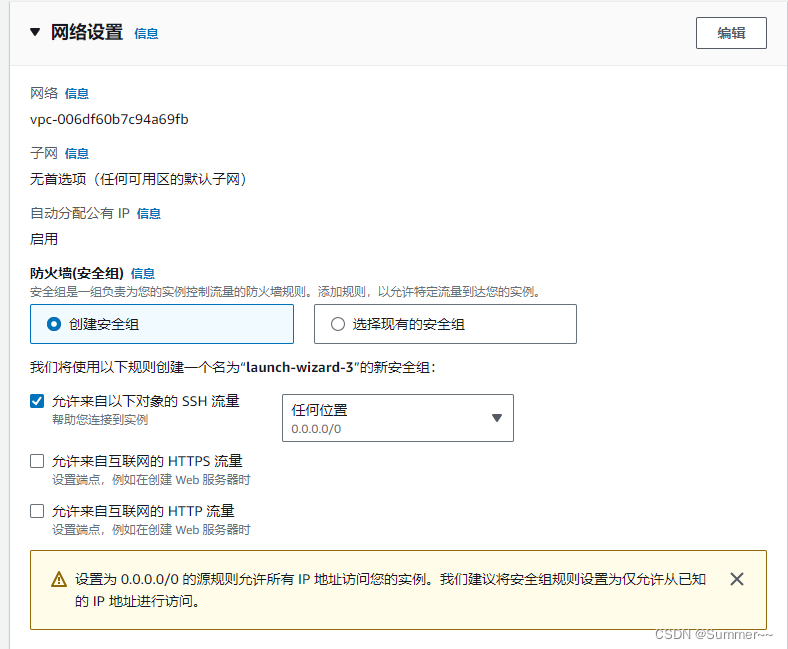Click the VPC ID vpc-006df60b7c94a69fb

pyautogui.click(x=109, y=120)
